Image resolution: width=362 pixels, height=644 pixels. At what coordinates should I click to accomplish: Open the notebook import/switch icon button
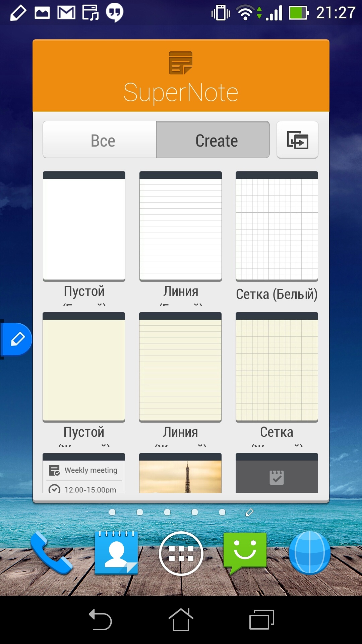(297, 140)
